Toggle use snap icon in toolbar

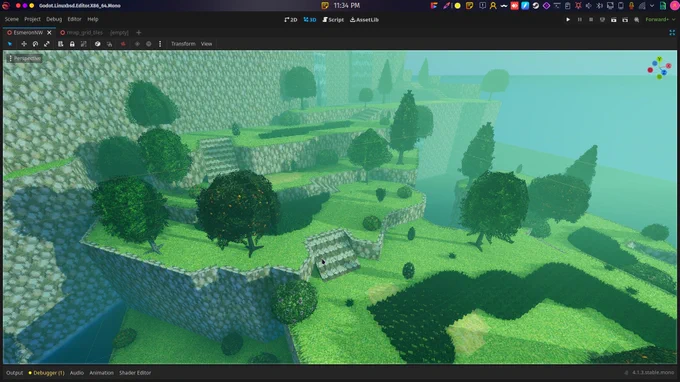coord(109,44)
